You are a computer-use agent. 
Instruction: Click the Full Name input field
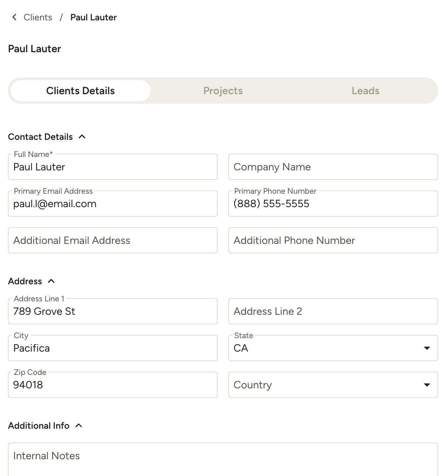pos(112,167)
